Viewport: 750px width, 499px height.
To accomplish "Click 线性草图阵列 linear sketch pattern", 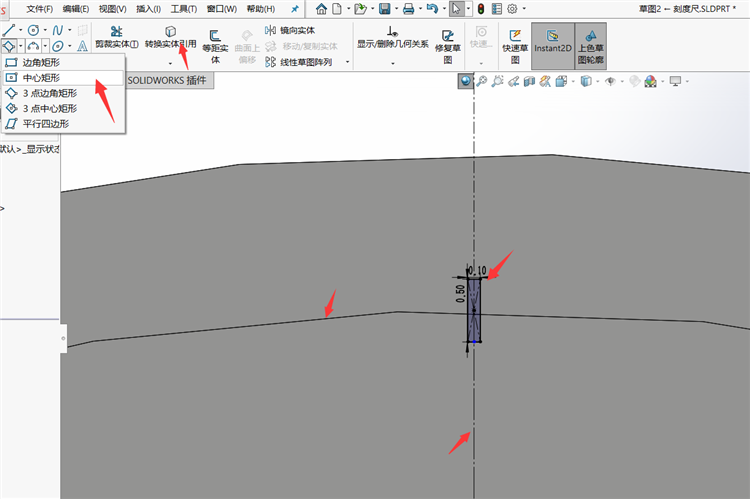I will pos(298,62).
